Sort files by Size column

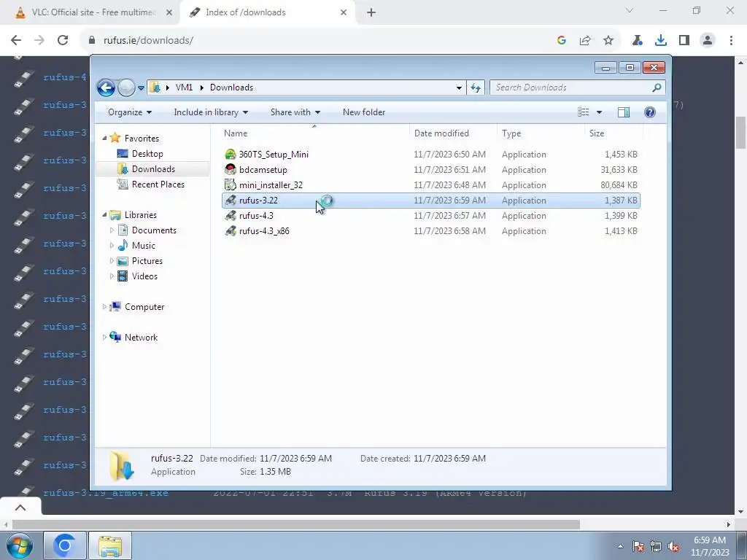click(x=614, y=133)
